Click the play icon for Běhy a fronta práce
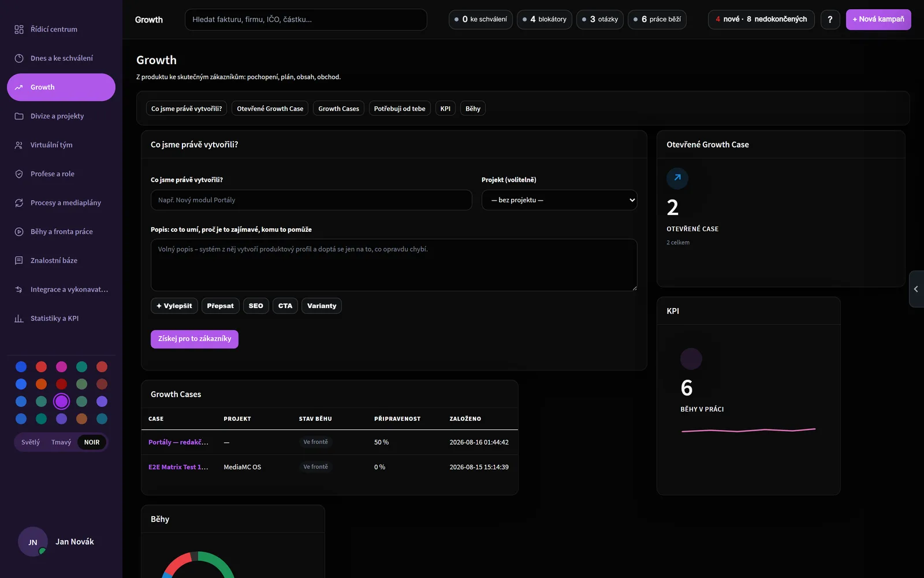 pos(19,232)
